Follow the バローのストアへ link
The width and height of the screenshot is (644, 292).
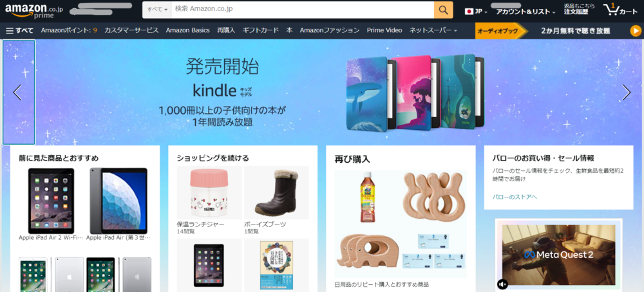coord(515,197)
